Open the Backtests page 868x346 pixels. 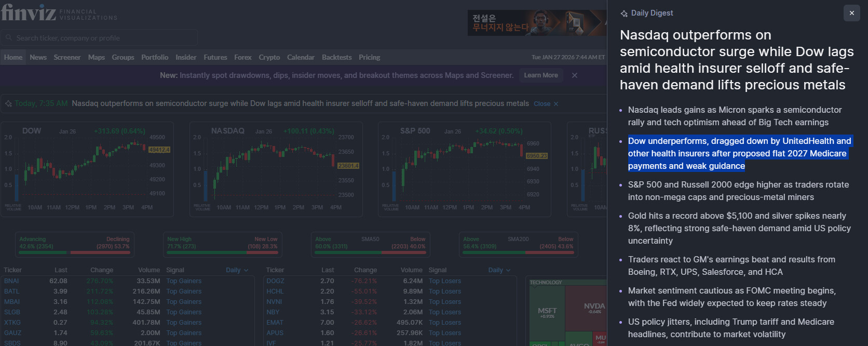(x=336, y=57)
